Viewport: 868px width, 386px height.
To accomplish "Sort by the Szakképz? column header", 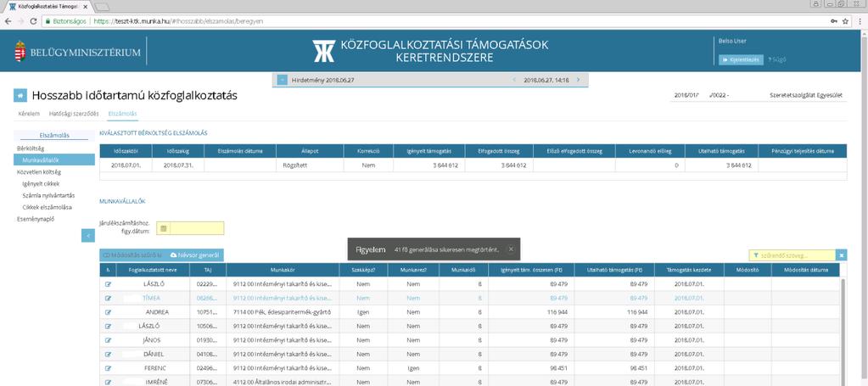I will coord(363,271).
